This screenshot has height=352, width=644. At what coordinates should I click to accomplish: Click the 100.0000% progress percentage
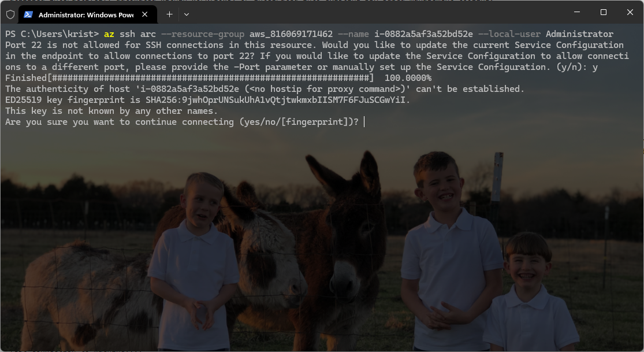tap(408, 78)
